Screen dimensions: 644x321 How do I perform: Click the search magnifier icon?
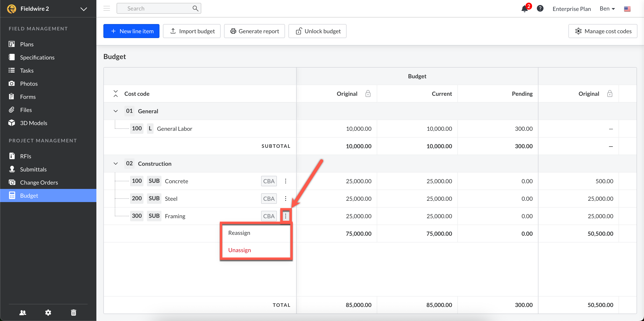[x=195, y=9]
